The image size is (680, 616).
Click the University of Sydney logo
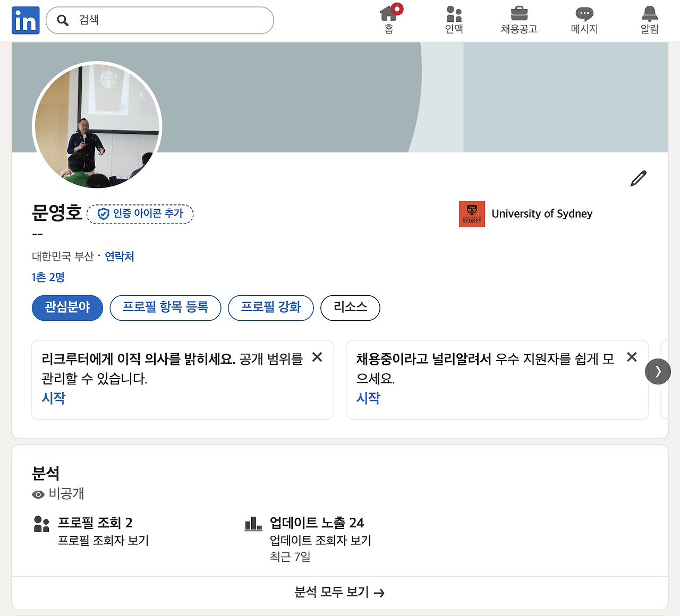[x=472, y=214]
